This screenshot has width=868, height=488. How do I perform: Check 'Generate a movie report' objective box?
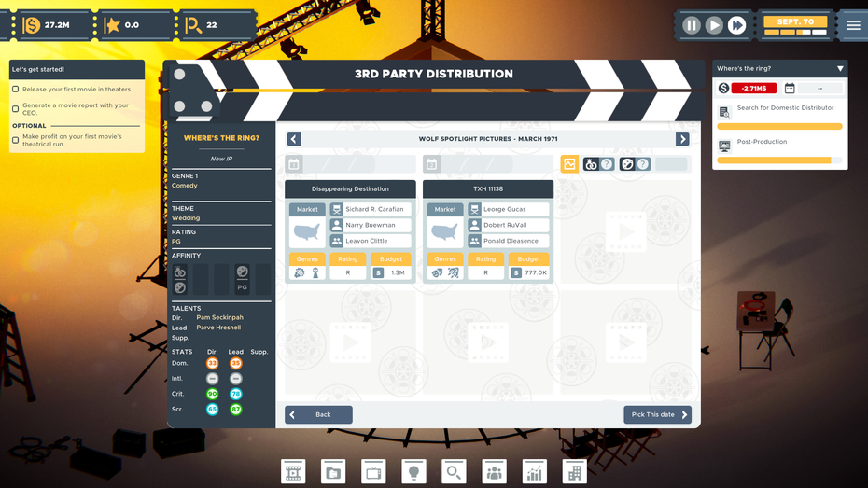pyautogui.click(x=16, y=109)
